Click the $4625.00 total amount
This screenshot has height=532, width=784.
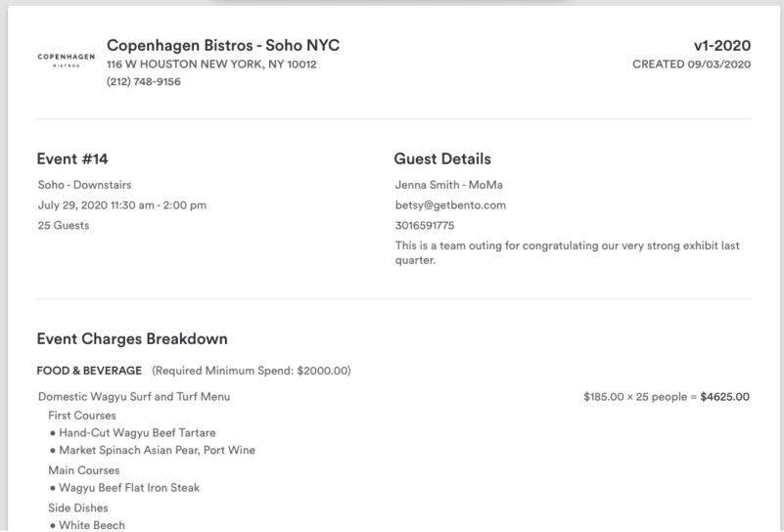724,397
